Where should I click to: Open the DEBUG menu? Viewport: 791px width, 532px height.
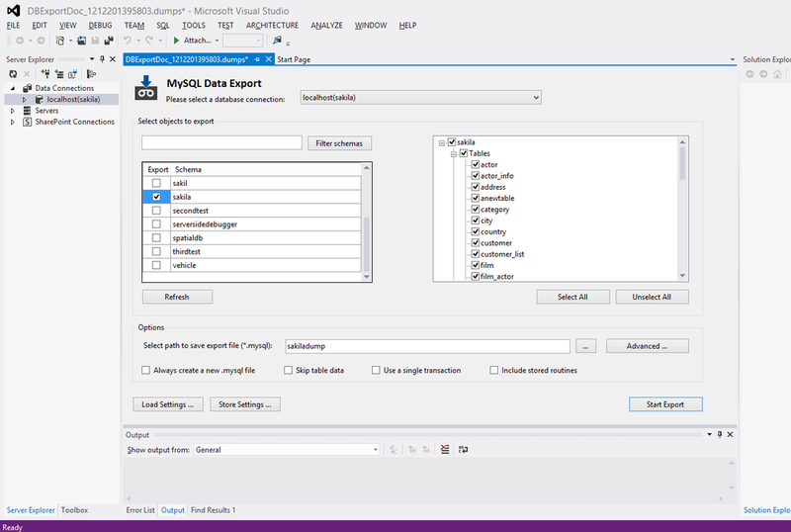(x=101, y=26)
